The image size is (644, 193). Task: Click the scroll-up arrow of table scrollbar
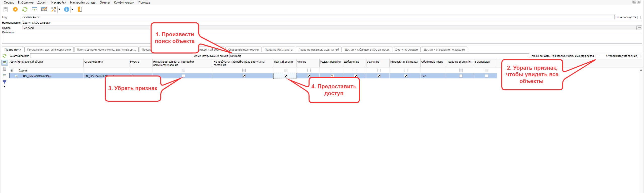point(641,70)
